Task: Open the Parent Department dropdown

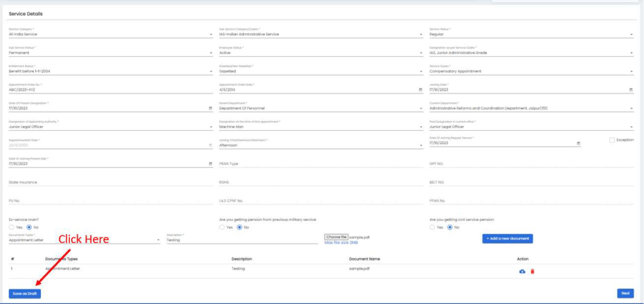Action: (x=321, y=108)
